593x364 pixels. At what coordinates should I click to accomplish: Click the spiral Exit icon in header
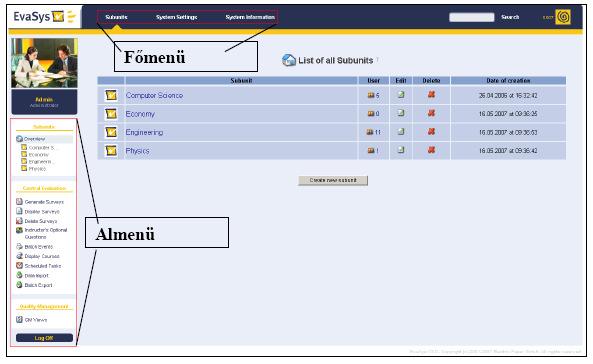coord(563,17)
